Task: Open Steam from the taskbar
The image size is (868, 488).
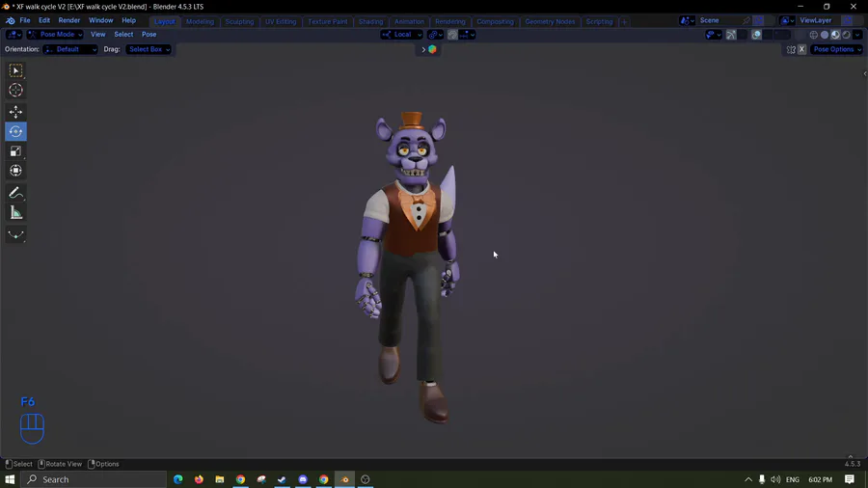Action: 282,479
